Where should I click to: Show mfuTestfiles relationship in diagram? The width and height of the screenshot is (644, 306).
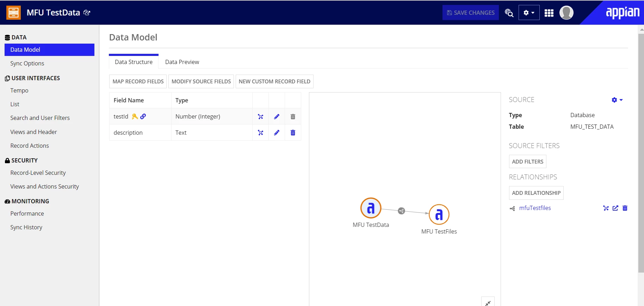(606, 208)
